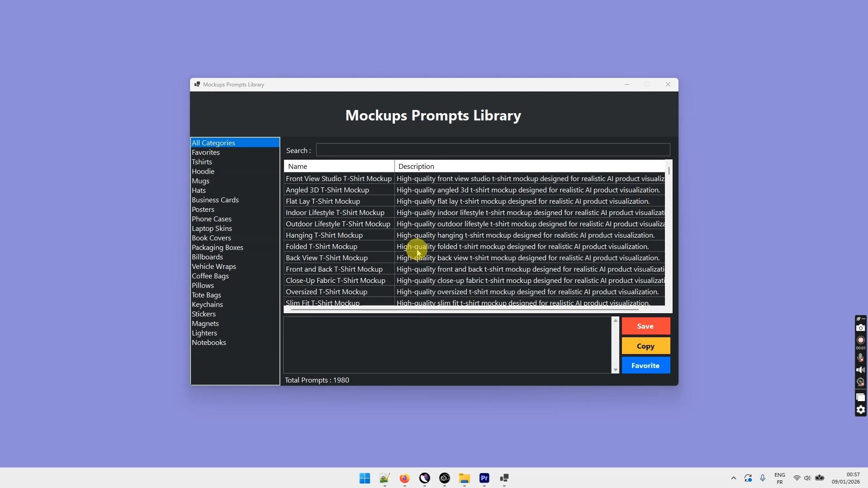Click the red record button in recorder toolbar
This screenshot has height=488, width=868.
click(x=860, y=340)
